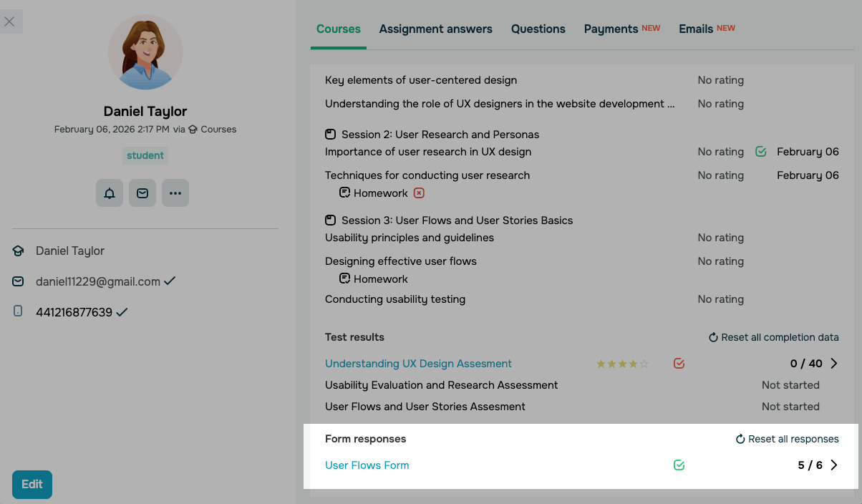Click the Homework icon under Designing effective user flows
Viewport: 862px width, 504px height.
tap(345, 279)
